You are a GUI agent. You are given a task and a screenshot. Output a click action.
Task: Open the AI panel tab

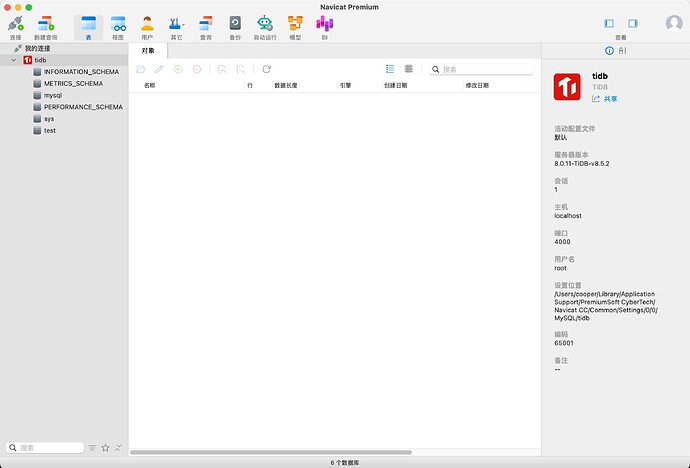[622, 51]
